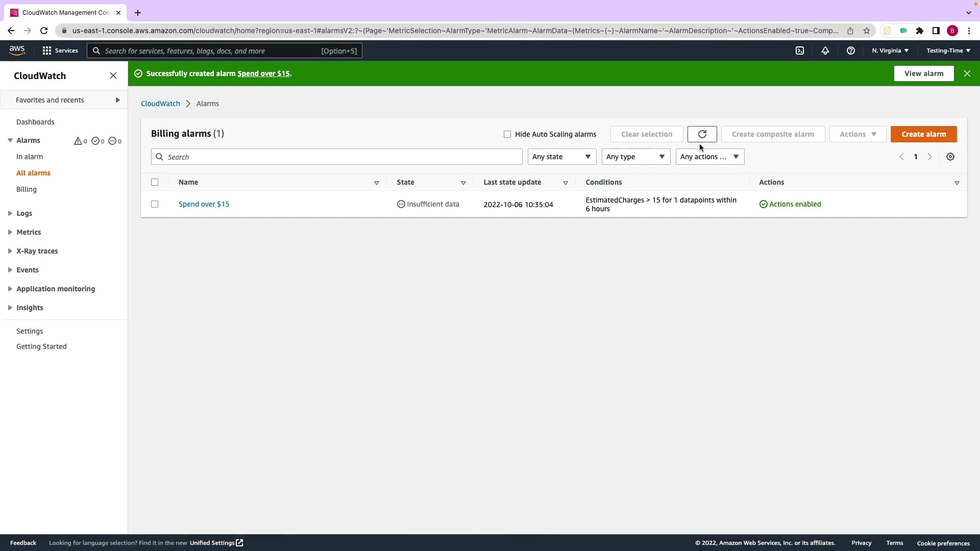Viewport: 980px width, 551px height.
Task: Open the Any type filter dropdown
Action: coord(635,157)
